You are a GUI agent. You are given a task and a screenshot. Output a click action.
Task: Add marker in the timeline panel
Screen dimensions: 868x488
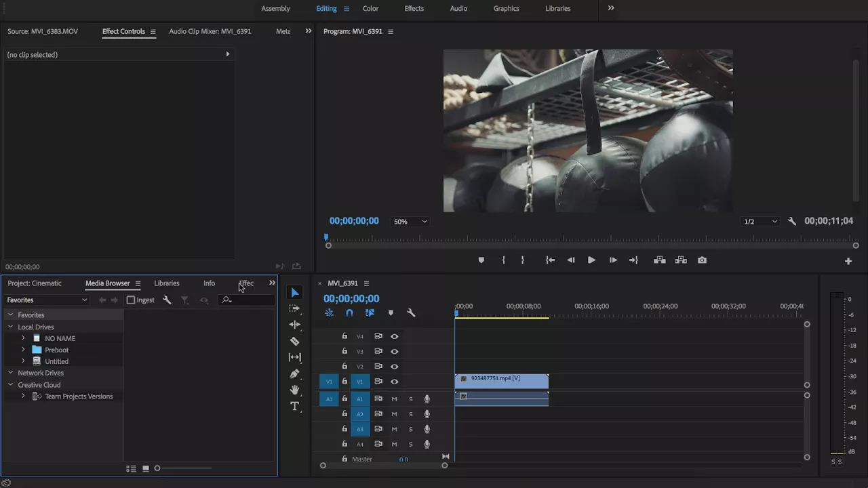click(391, 313)
